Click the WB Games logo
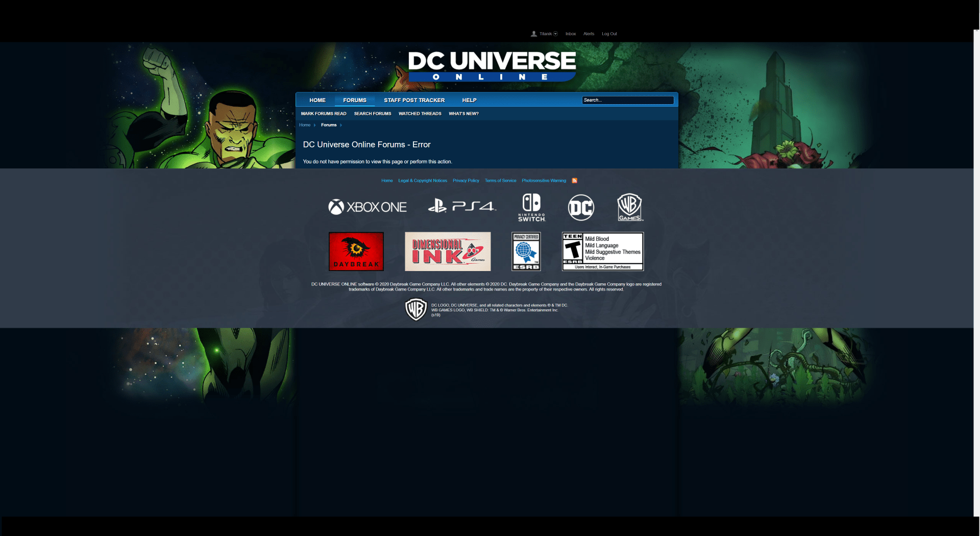The height and width of the screenshot is (536, 980). 629,207
